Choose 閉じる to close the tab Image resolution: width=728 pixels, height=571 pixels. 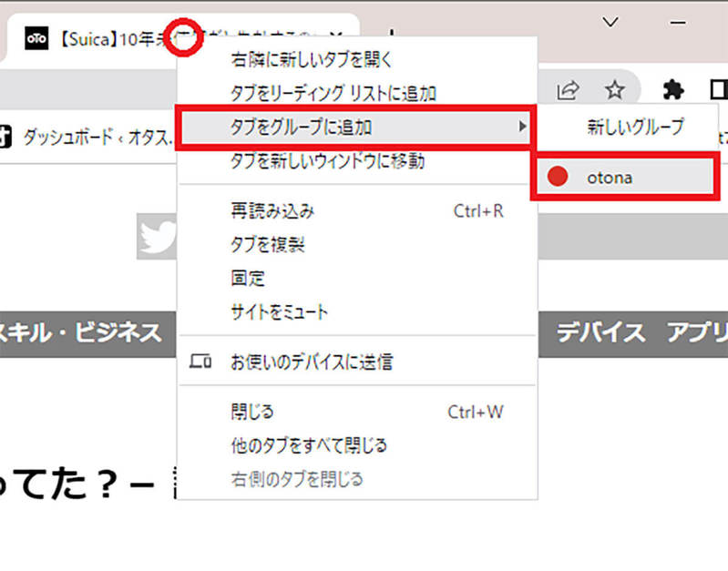pos(357,412)
